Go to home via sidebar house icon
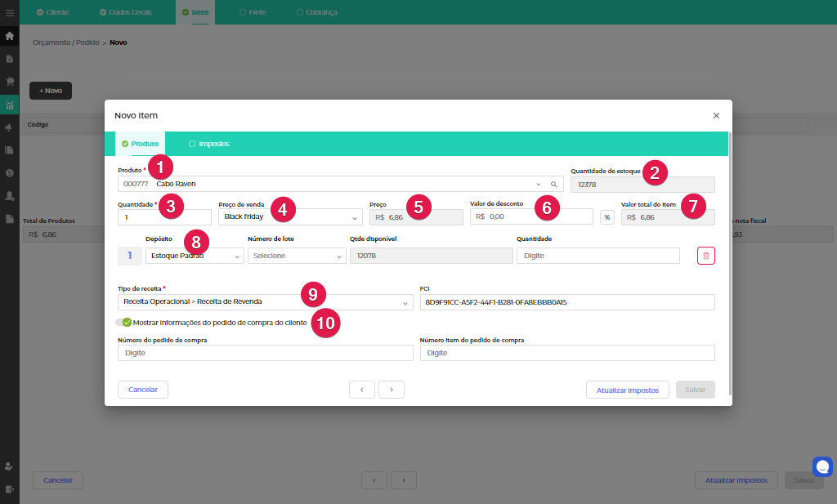The height and width of the screenshot is (504, 837). (x=9, y=36)
